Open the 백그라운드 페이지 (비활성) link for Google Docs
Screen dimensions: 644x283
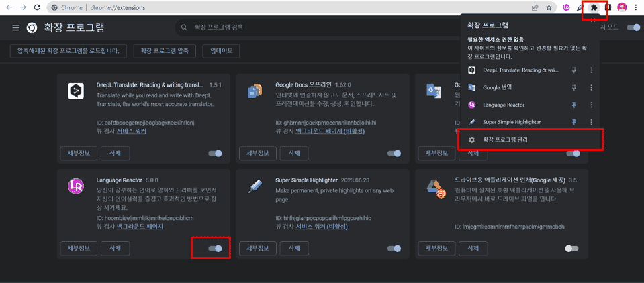[330, 131]
